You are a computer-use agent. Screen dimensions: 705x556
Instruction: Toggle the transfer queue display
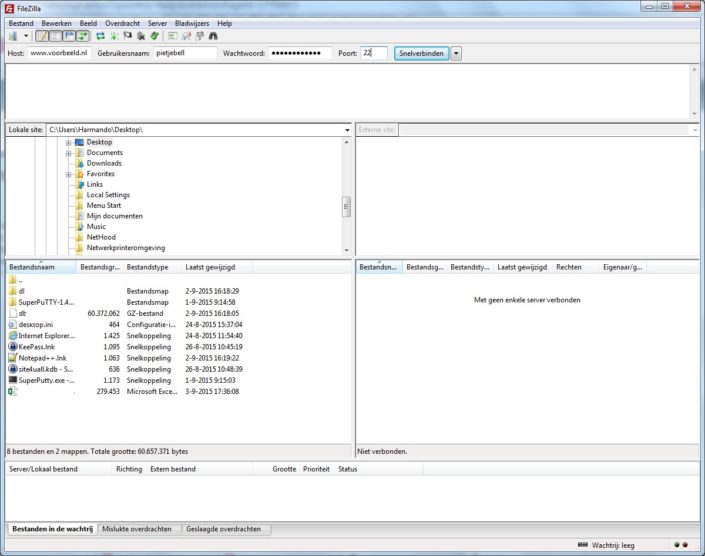click(x=82, y=36)
